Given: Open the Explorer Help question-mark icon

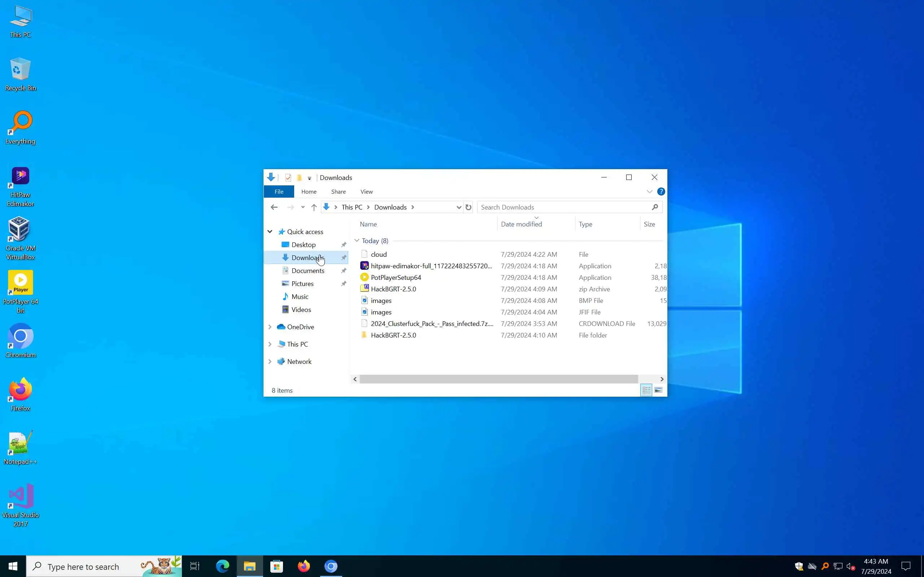Looking at the screenshot, I should click(661, 191).
